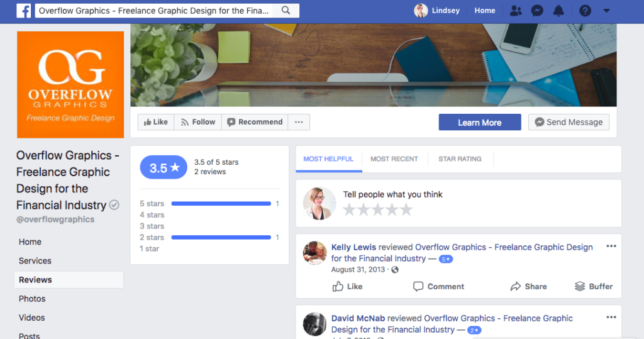Click the '2 reviews' text
This screenshot has width=644, height=339.
pyautogui.click(x=210, y=172)
